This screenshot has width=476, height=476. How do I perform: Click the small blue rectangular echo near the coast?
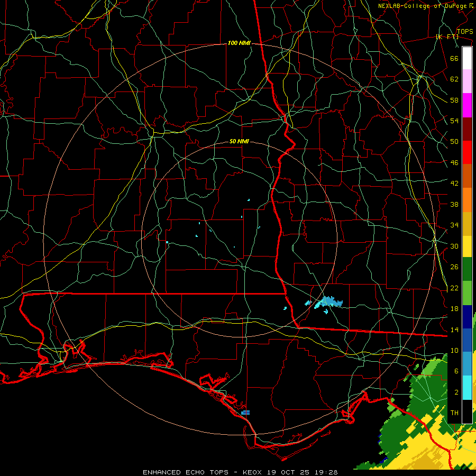tap(245, 413)
